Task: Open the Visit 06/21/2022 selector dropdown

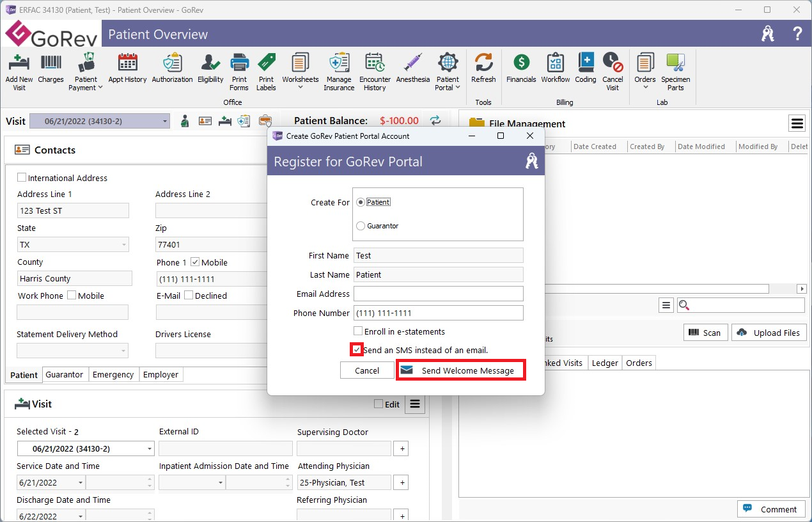Action: click(x=165, y=121)
